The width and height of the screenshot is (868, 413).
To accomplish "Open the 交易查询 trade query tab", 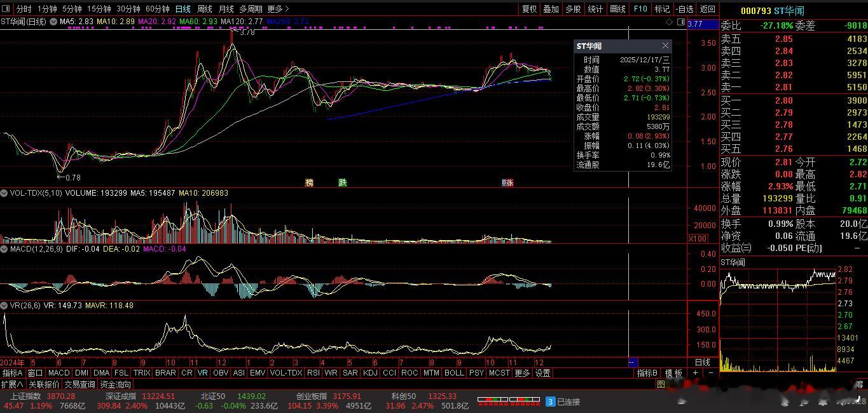I will coord(79,384).
